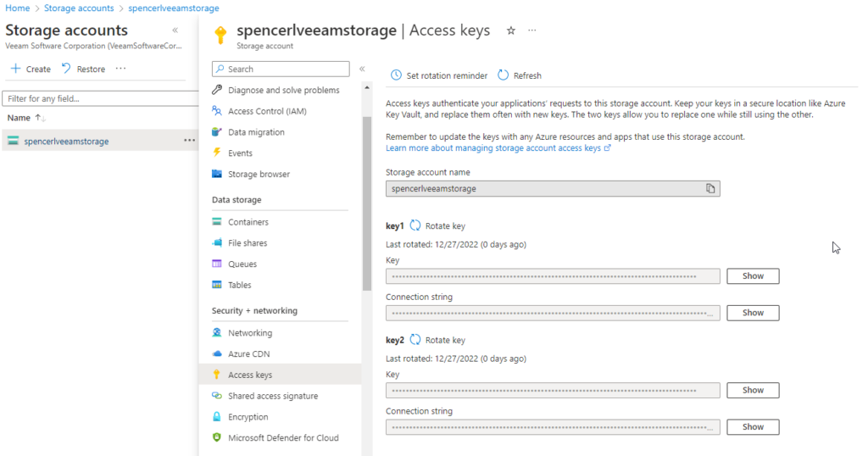Click the Events lightning bolt icon
868x456 pixels.
[217, 153]
